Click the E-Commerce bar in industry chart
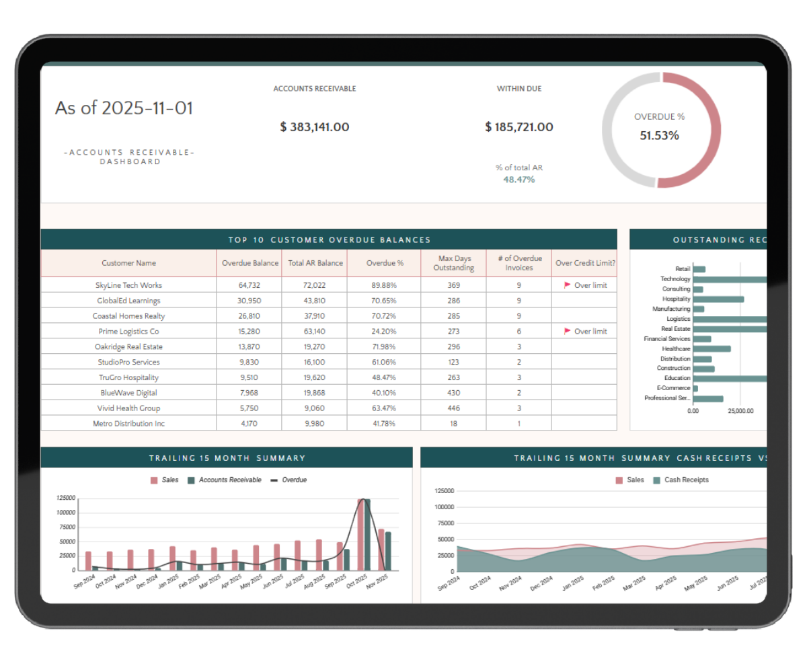807x672 pixels. pyautogui.click(x=695, y=388)
